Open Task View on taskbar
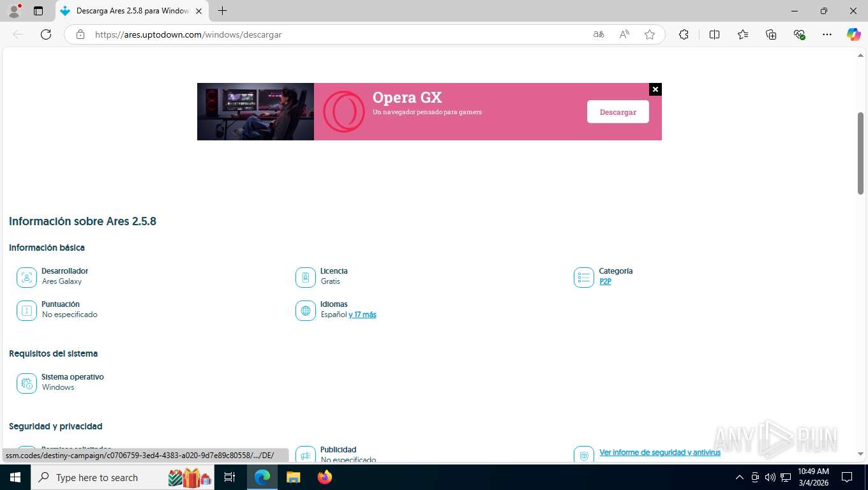This screenshot has width=868, height=490. (x=230, y=477)
